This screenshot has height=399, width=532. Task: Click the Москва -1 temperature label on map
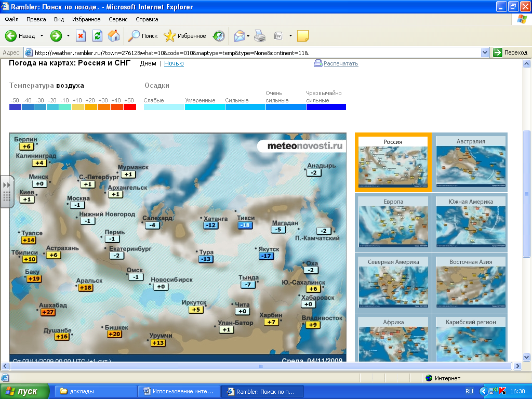click(77, 205)
